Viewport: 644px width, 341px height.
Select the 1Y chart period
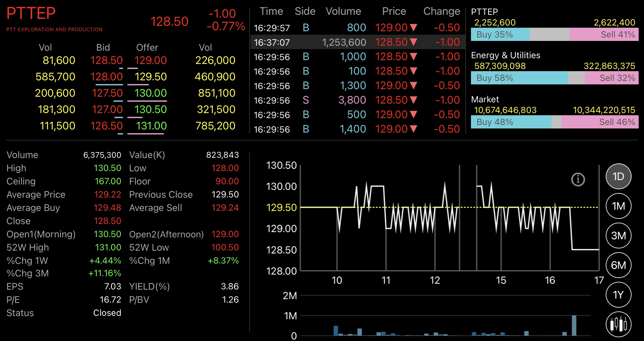click(618, 295)
